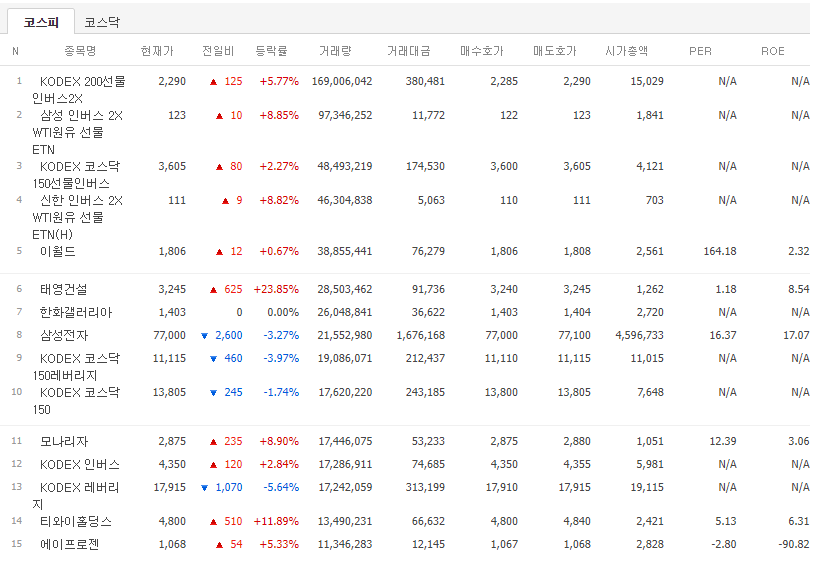The width and height of the screenshot is (817, 566).
Task: Click the 77,000 current price of 삼성전자
Action: point(169,335)
